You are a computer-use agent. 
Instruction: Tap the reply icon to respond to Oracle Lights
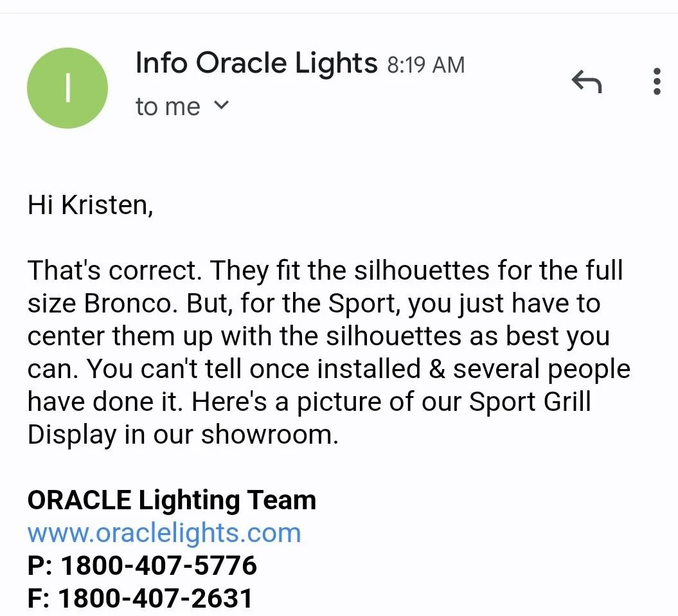(x=585, y=82)
